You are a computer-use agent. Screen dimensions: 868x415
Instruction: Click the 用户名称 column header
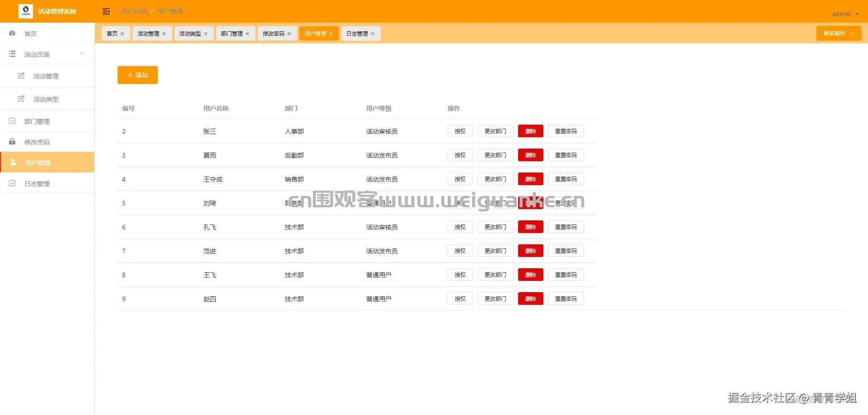click(x=216, y=108)
